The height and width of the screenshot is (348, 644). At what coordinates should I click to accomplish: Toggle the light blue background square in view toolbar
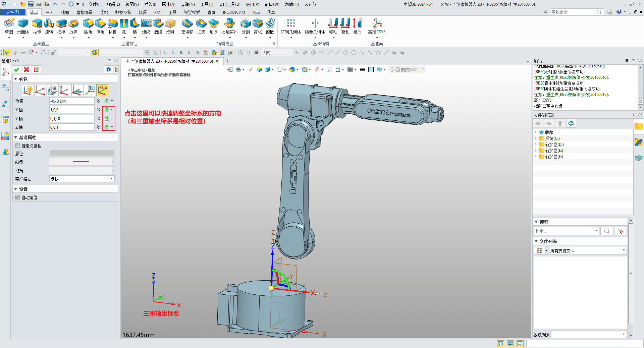click(x=371, y=69)
